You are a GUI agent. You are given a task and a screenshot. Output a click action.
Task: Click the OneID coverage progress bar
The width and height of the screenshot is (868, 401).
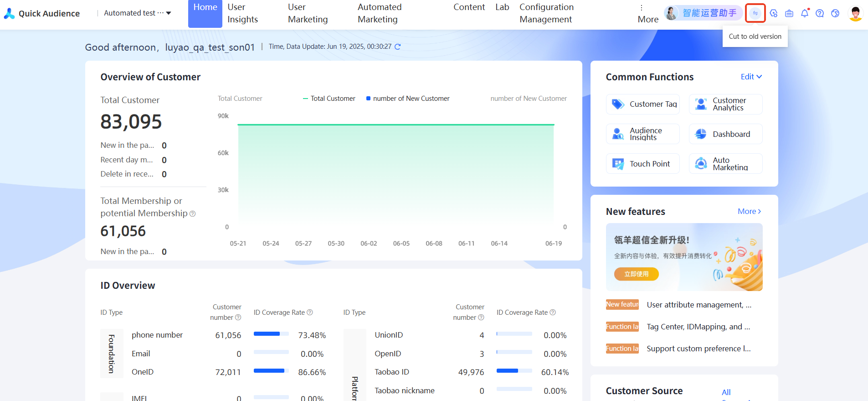271,371
